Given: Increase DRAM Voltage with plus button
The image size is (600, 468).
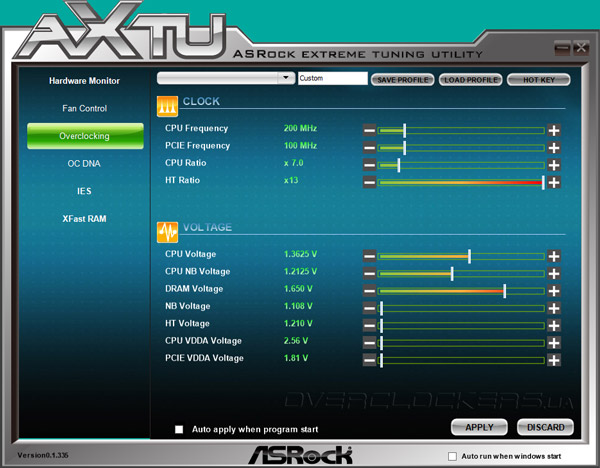Looking at the screenshot, I should (x=554, y=291).
